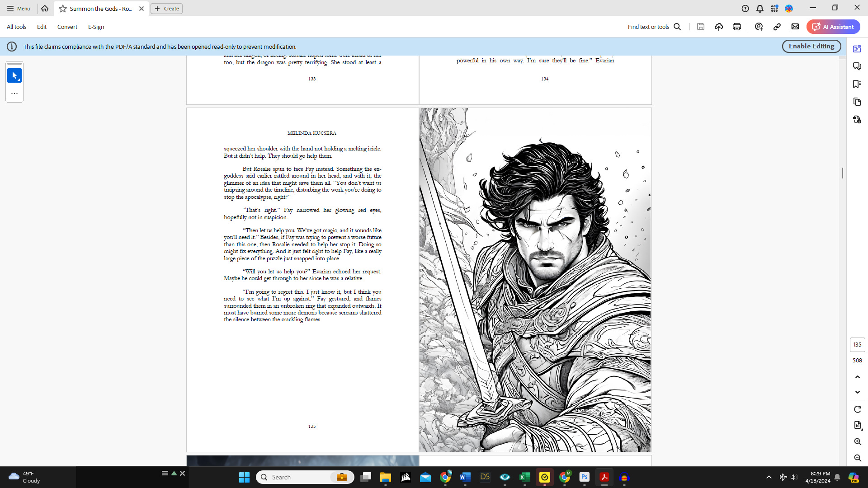868x488 pixels.
Task: Open the volume speaker tray icon
Action: pos(794,477)
